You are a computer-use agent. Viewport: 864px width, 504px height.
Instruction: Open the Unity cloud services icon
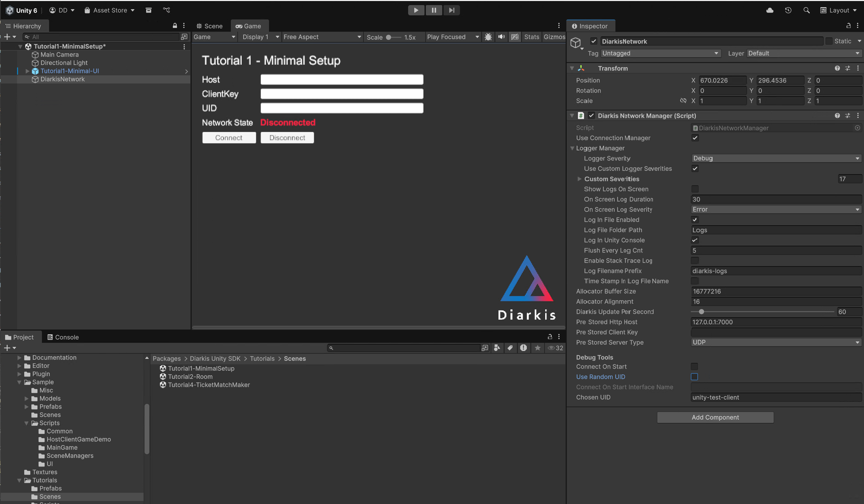point(770,10)
